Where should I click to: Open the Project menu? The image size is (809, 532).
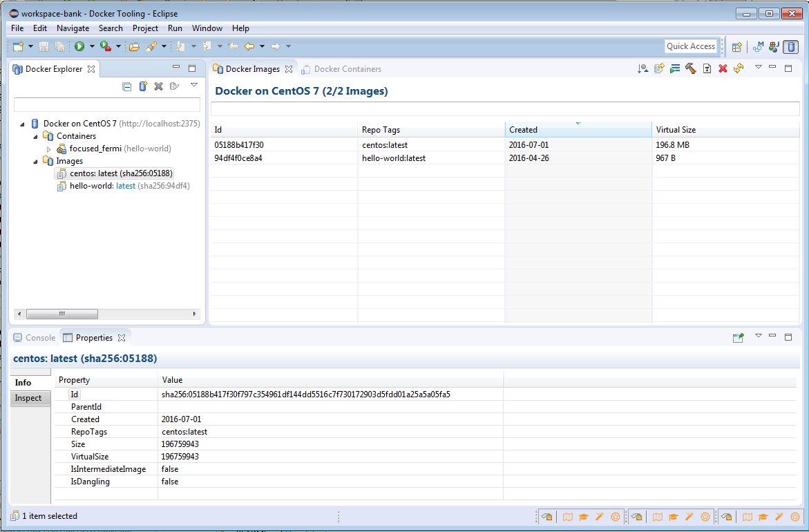146,28
